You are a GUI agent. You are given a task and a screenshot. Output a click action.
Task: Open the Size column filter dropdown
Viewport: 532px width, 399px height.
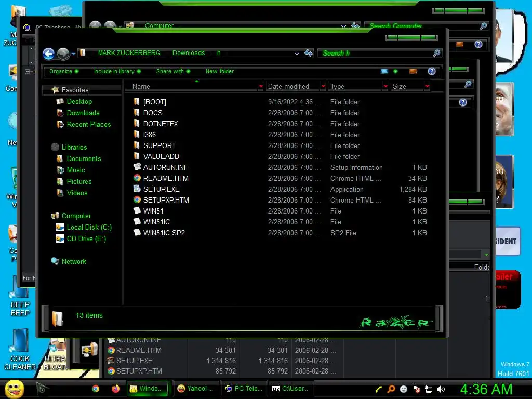[x=427, y=87]
